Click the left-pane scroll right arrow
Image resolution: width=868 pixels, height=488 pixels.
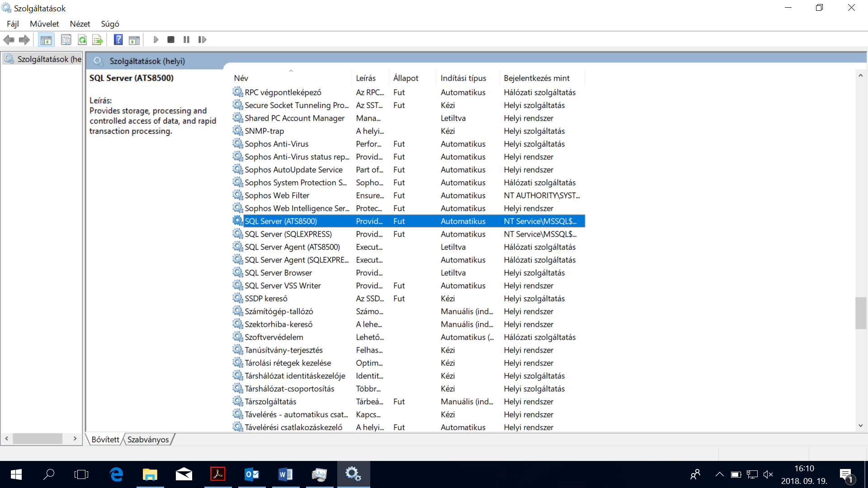(x=75, y=438)
